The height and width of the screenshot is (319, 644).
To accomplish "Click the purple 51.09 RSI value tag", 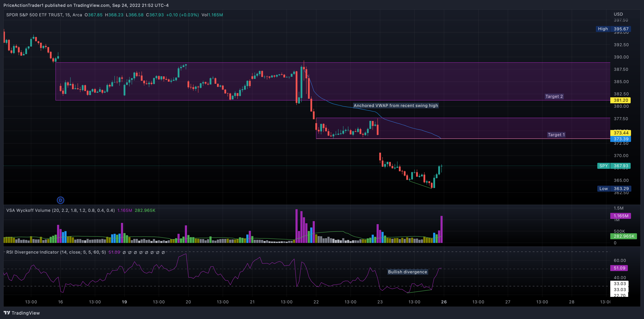I will [619, 268].
